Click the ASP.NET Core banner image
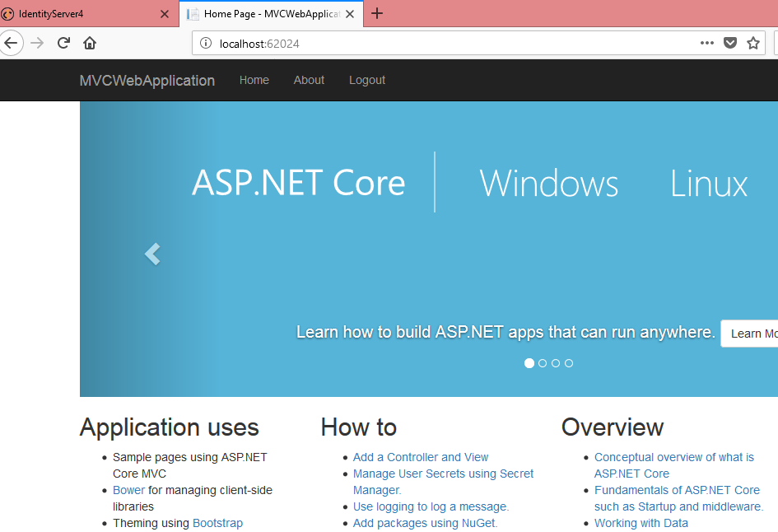 (429, 250)
